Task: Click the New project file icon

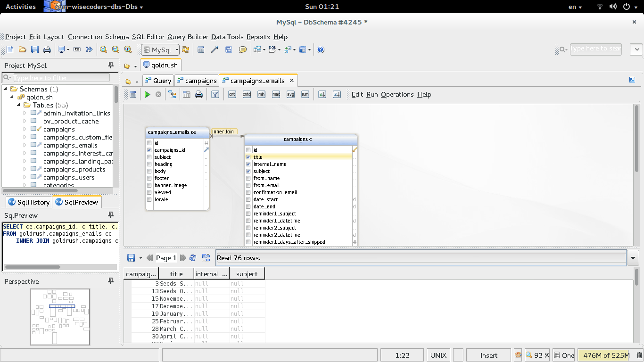Action: (x=10, y=49)
